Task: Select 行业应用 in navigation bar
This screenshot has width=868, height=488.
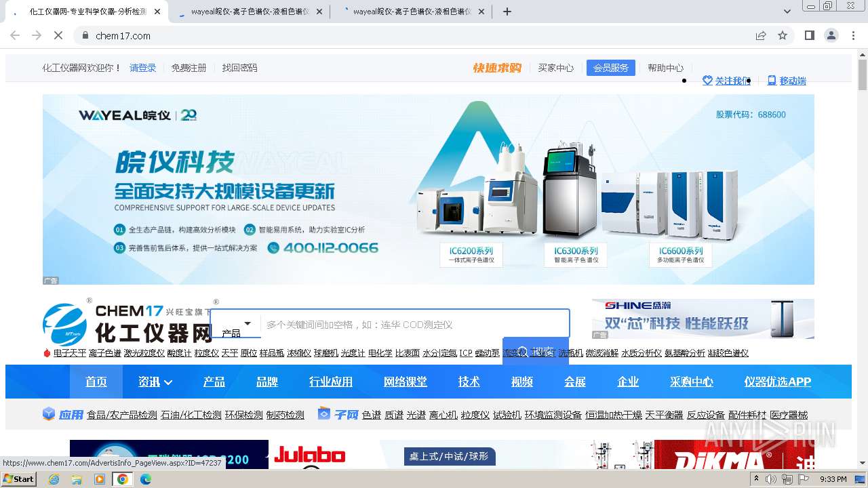Action: click(x=331, y=382)
